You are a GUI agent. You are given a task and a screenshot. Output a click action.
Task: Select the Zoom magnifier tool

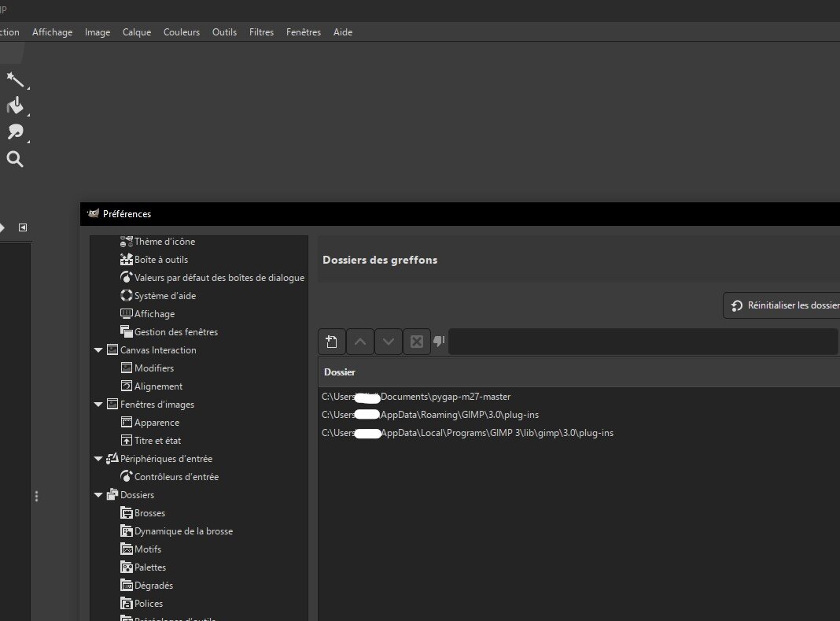point(15,159)
